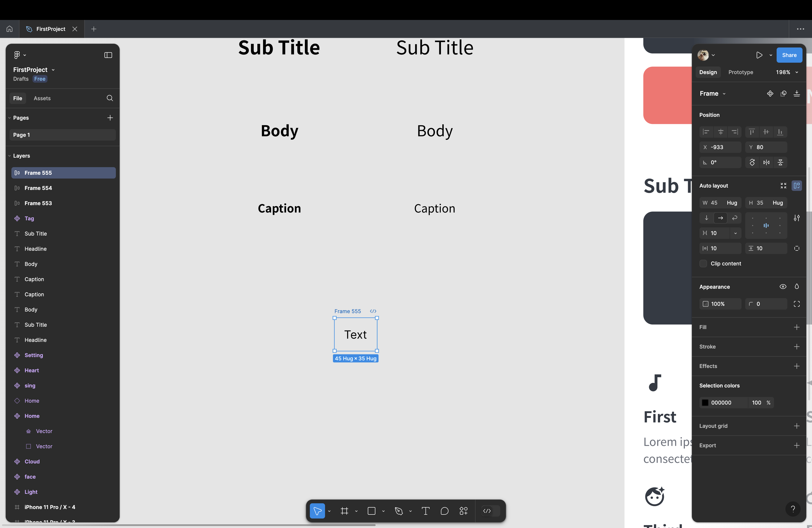Add a new page with plus icon
Screen dimensions: 812x528
pos(110,118)
